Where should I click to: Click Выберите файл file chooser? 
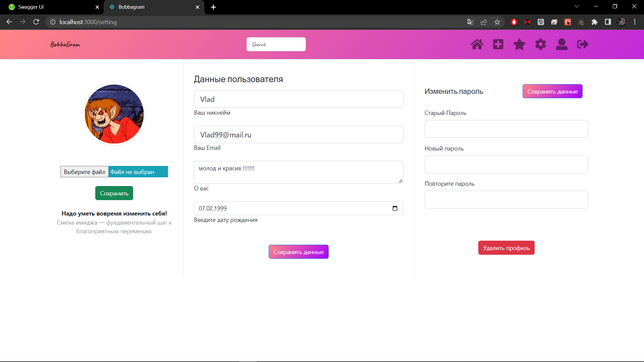(85, 172)
